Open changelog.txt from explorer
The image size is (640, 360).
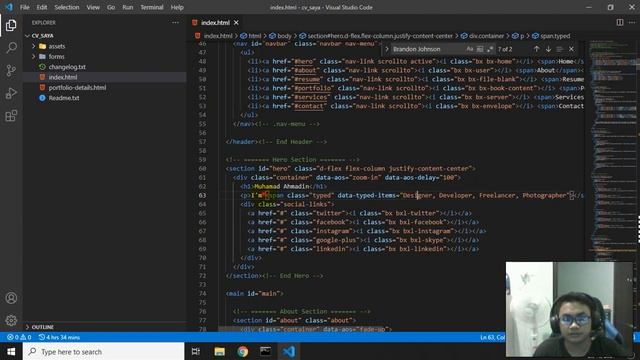[67, 67]
